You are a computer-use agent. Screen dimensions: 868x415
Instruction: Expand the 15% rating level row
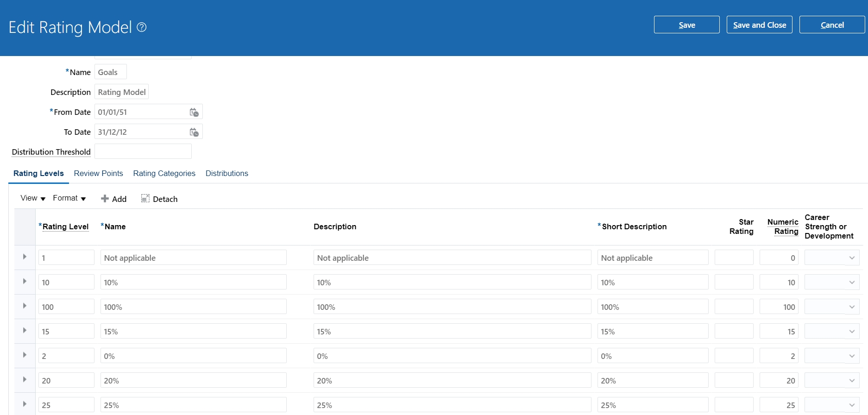(x=25, y=330)
